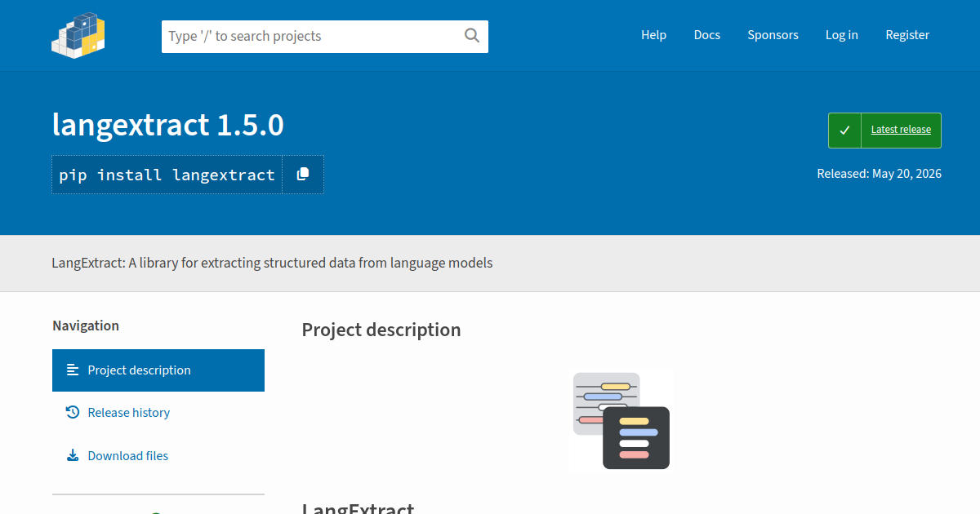Screen dimensions: 980x514
Task: Go to Log in
Action: point(842,35)
